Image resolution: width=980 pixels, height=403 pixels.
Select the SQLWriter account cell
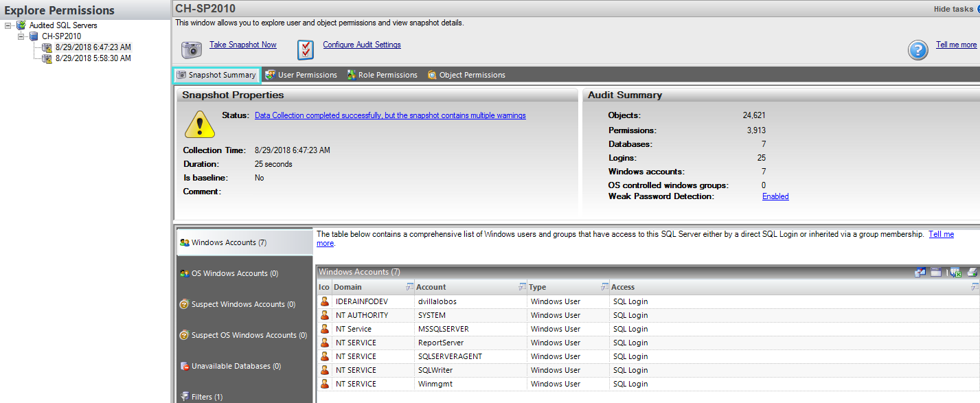pyautogui.click(x=471, y=370)
